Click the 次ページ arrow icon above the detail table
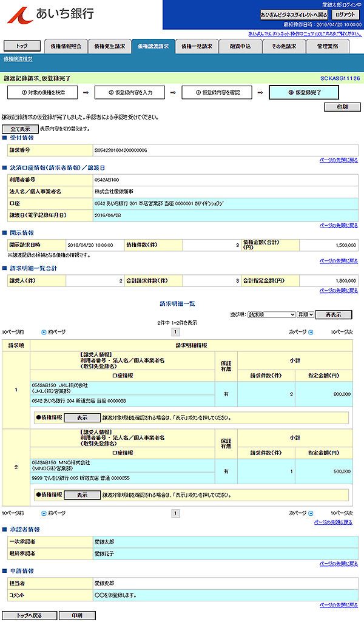 point(311,332)
